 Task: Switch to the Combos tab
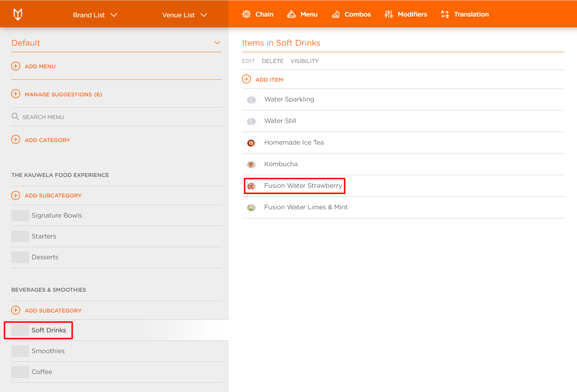[351, 14]
